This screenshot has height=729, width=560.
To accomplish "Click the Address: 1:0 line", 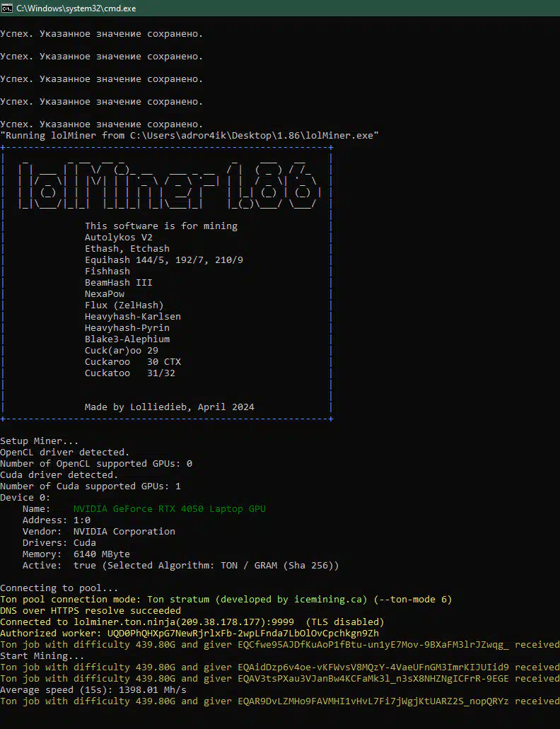I will [57, 520].
